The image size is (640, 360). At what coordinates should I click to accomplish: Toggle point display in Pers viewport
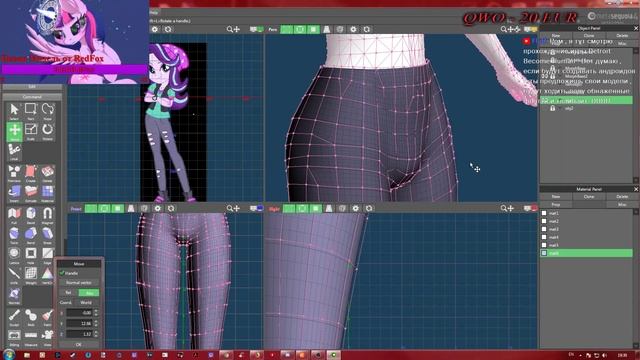287,29
